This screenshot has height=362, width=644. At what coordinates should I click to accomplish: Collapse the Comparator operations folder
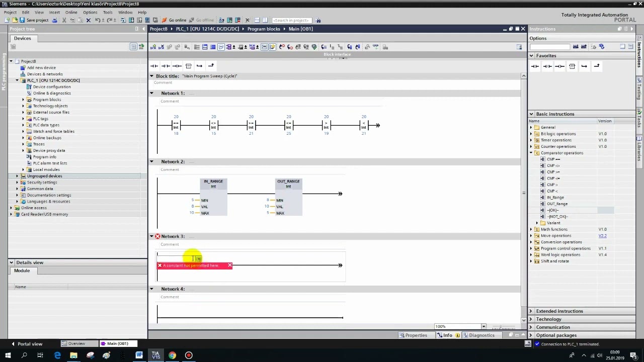(531, 153)
